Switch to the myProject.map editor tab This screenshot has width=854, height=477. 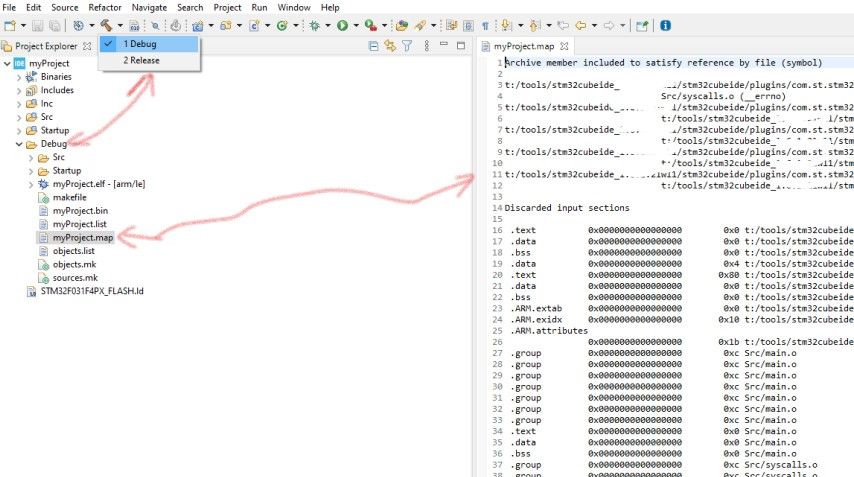(x=523, y=46)
